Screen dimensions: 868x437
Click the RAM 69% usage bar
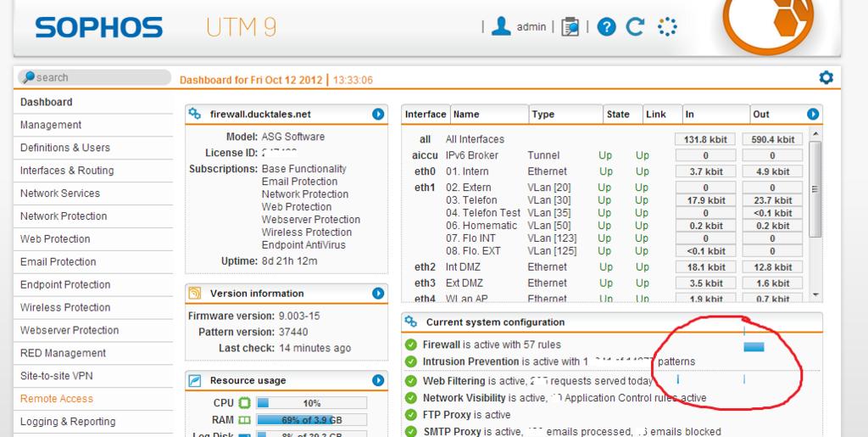point(312,420)
